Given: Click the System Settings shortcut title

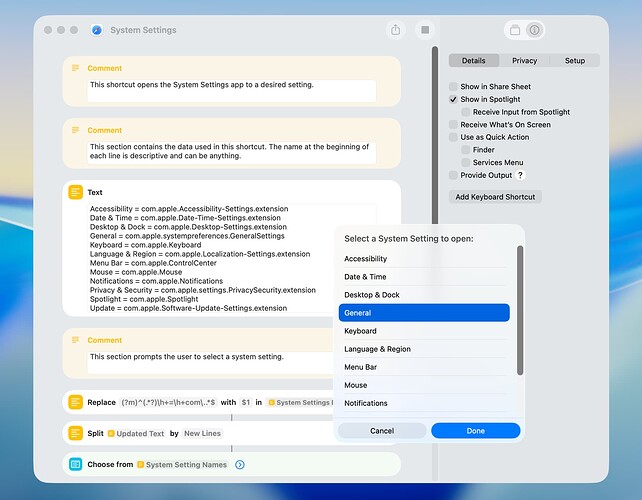Looking at the screenshot, I should (x=143, y=30).
